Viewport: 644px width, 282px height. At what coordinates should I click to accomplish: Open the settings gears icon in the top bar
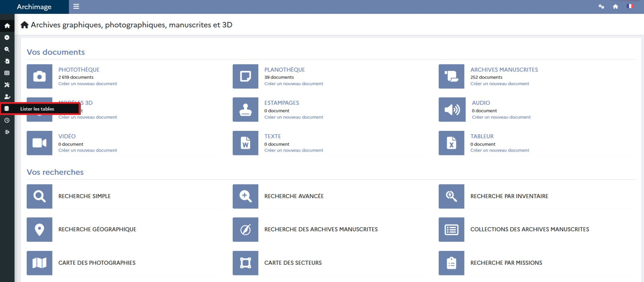(601, 7)
